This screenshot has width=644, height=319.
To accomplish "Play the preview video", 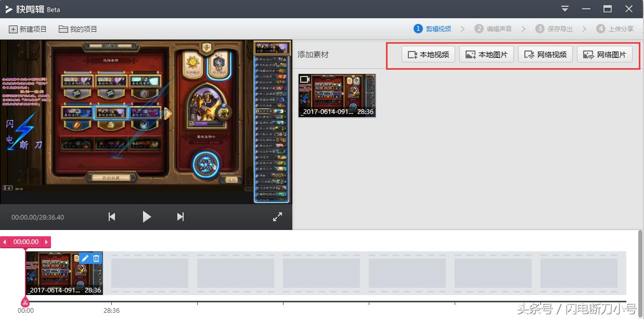I will click(147, 217).
